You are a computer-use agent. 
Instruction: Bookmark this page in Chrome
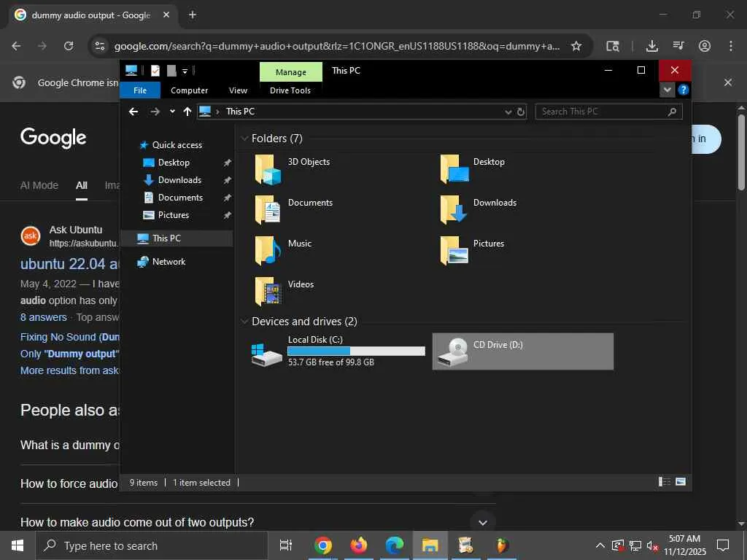[x=576, y=46]
